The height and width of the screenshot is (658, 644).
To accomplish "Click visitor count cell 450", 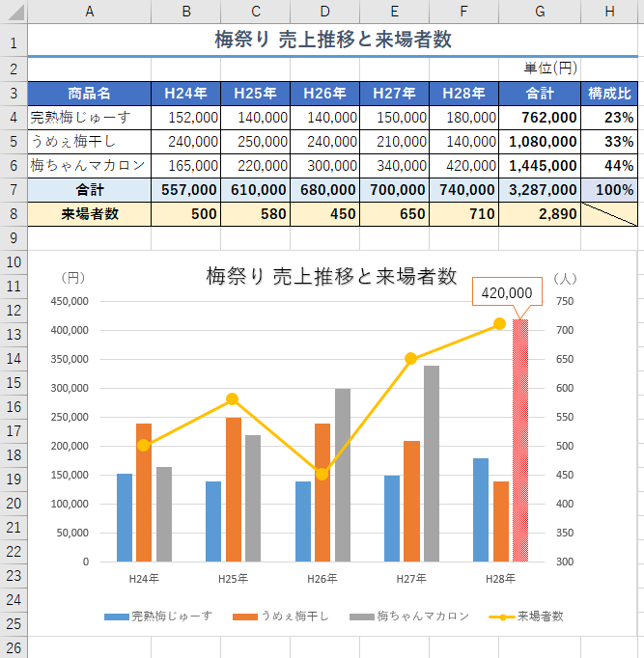I will 325,214.
